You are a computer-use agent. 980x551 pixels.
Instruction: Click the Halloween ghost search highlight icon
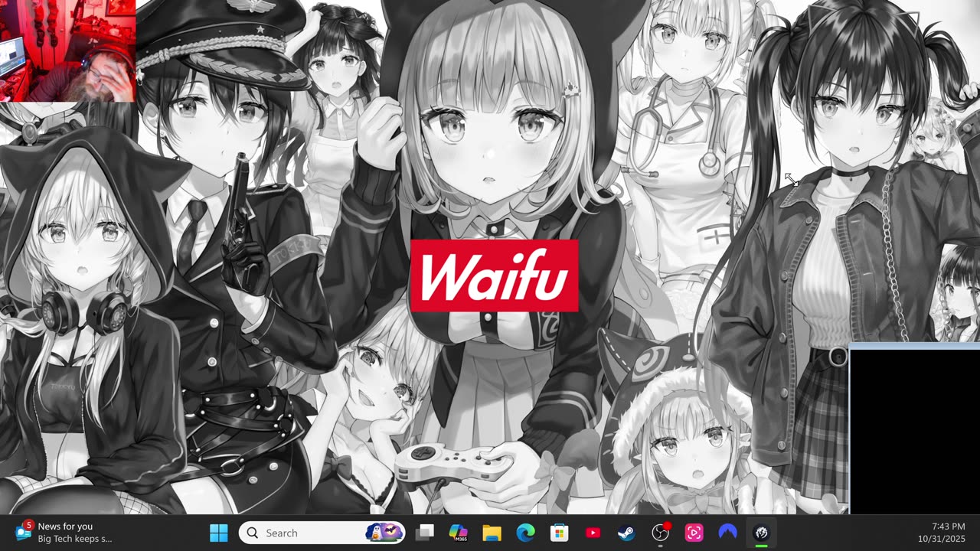pos(384,533)
